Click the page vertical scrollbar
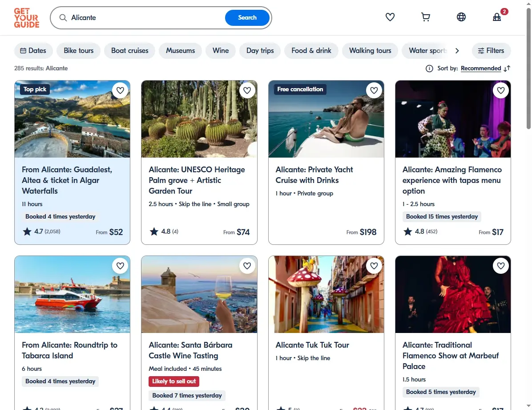This screenshot has height=410, width=532. click(528, 68)
